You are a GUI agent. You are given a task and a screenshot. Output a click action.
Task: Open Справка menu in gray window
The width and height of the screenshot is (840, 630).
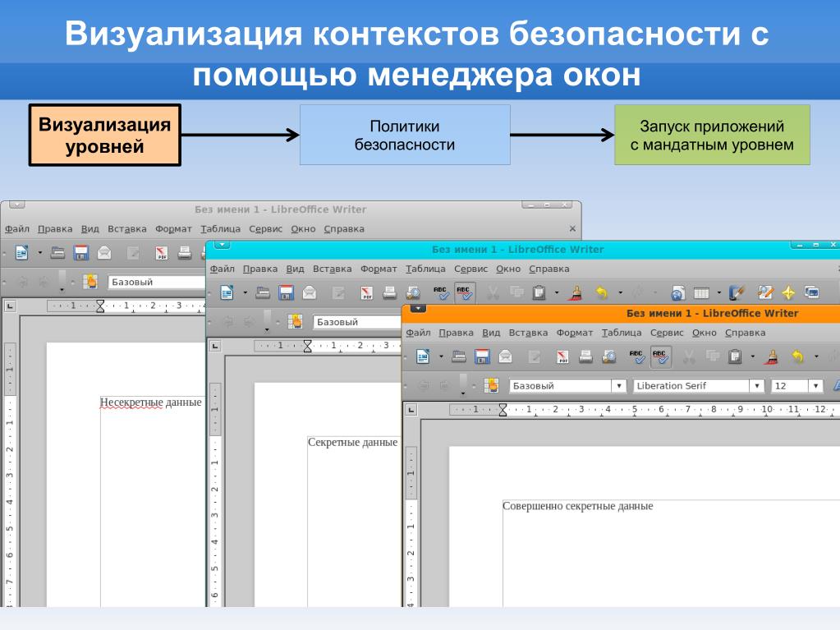click(344, 228)
